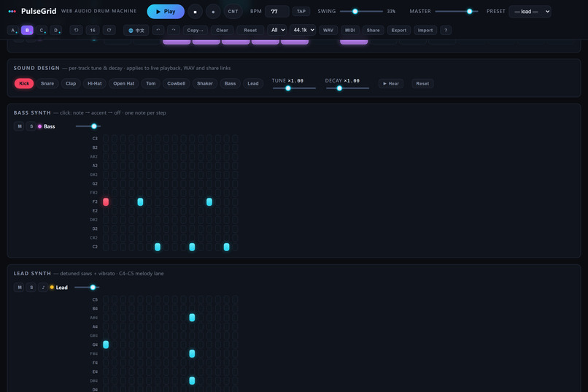
Task: Switch to pattern C
Action: pyautogui.click(x=42, y=31)
